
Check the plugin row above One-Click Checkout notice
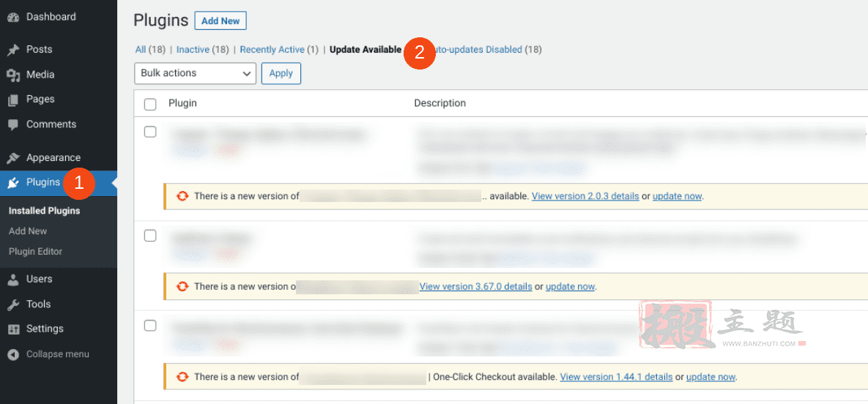150,326
